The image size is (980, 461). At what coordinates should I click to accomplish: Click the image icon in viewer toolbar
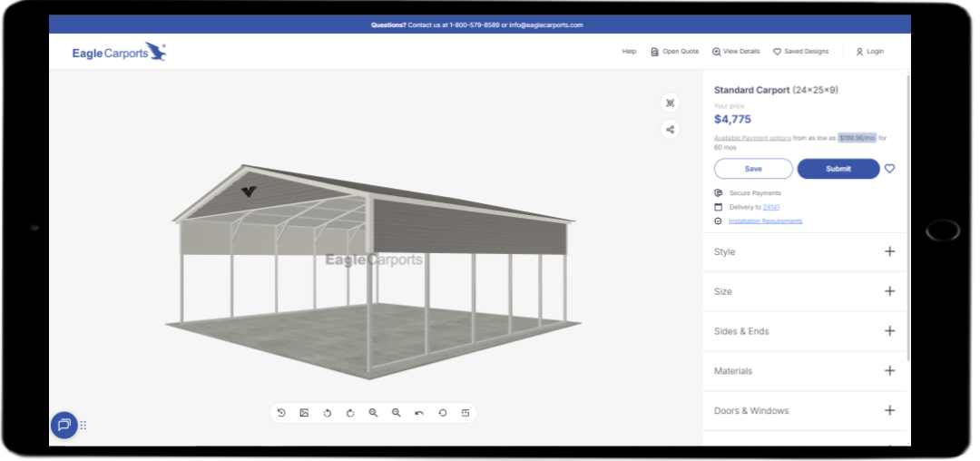coord(304,413)
